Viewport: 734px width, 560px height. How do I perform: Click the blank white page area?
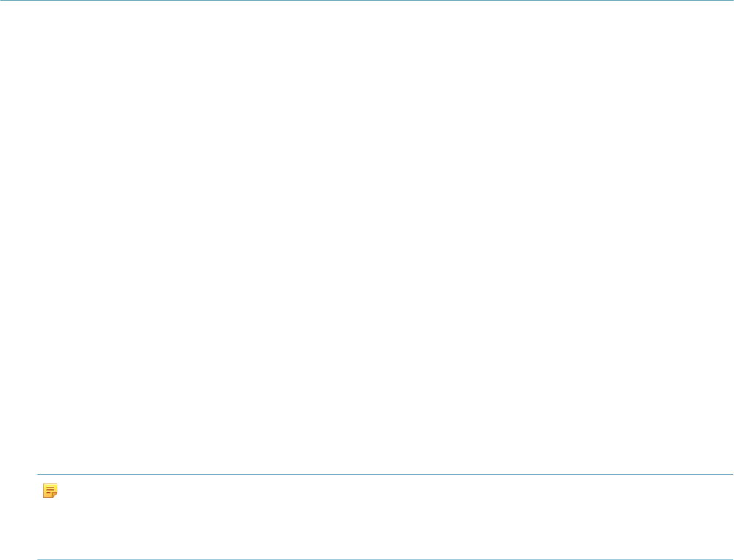point(367,237)
